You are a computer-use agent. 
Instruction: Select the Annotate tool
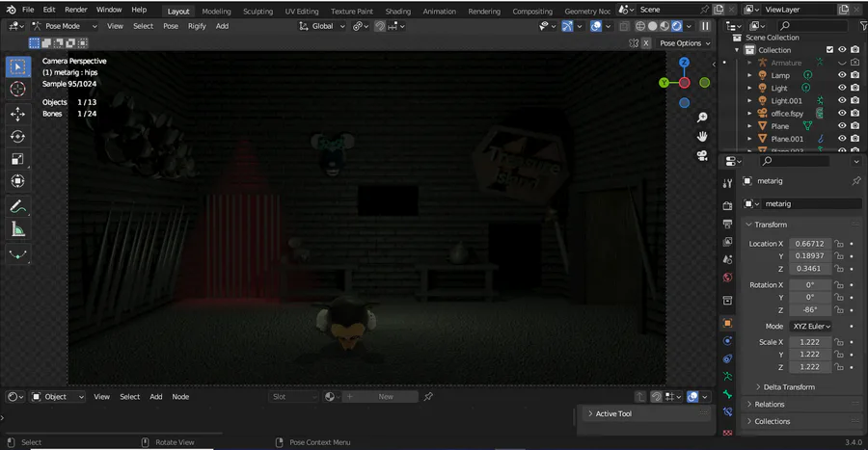pos(17,207)
